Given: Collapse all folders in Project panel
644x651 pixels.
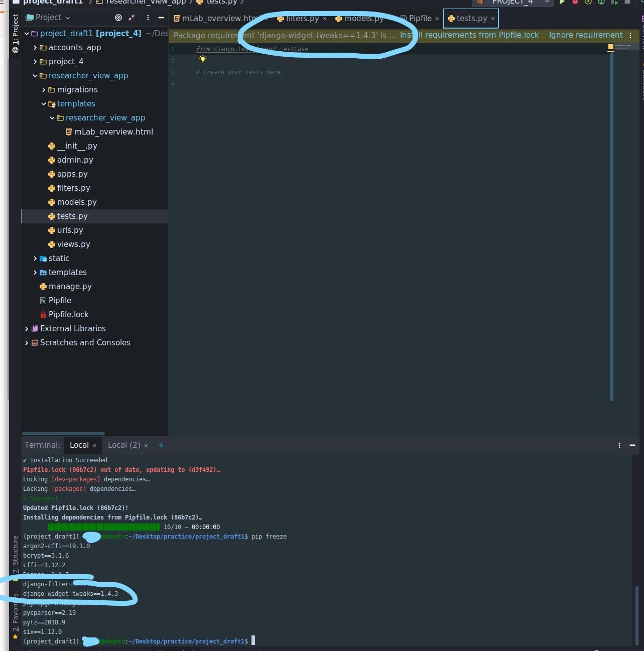Looking at the screenshot, I should click(x=132, y=18).
